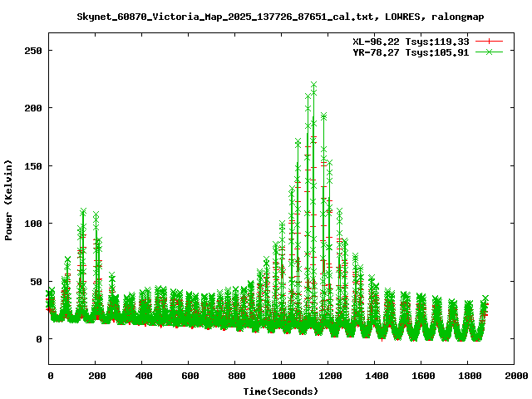The image size is (532, 399).
Task: Click the Power (Kelvin) y-axis label
Action: pos(8,200)
